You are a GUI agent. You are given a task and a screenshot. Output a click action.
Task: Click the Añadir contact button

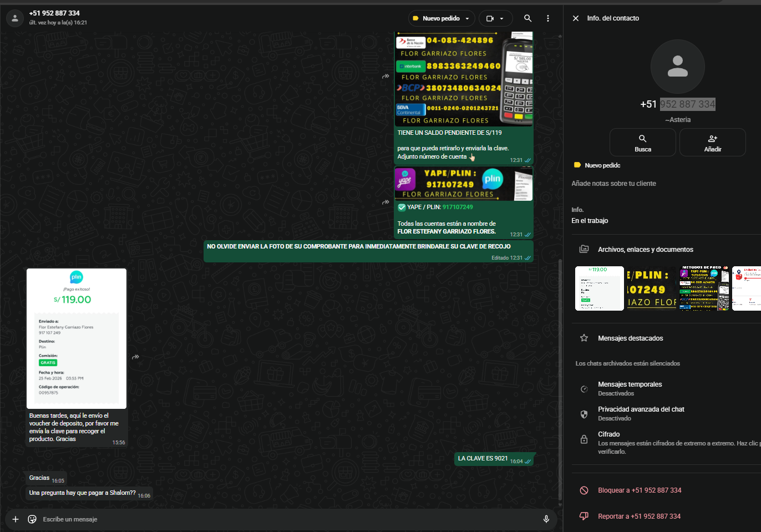coord(712,143)
